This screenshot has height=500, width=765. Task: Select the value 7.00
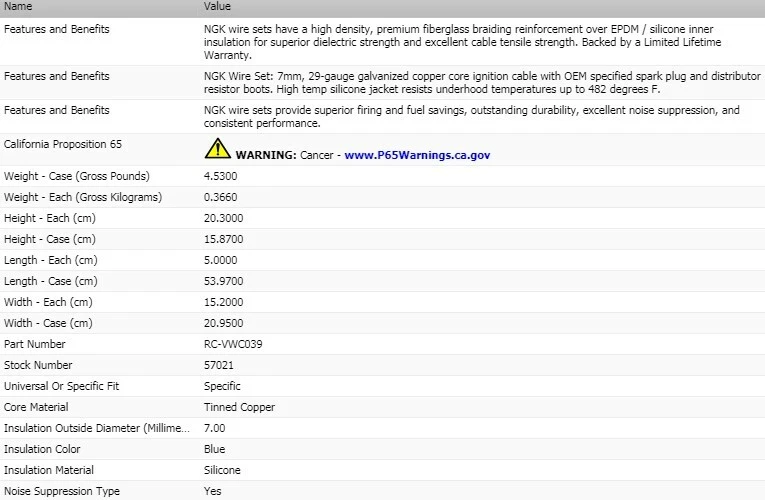click(x=215, y=428)
